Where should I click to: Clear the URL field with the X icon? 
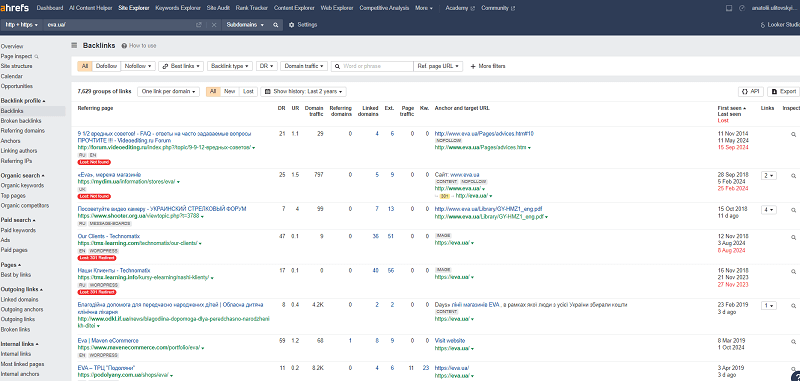coord(214,25)
